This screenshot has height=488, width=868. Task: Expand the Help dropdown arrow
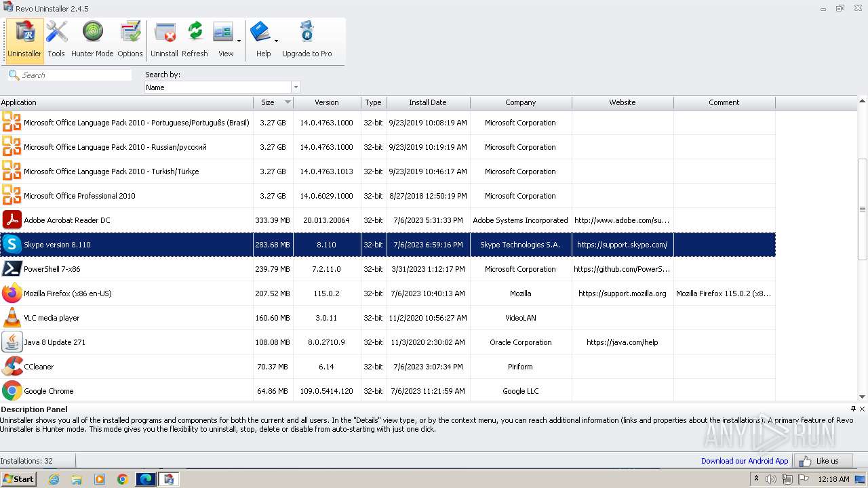click(276, 41)
